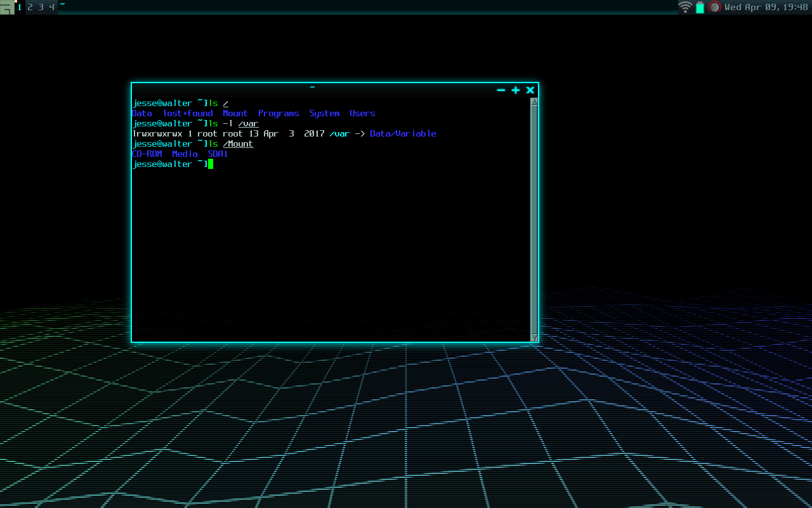Viewport: 812px width, 508px height.
Task: Minimize the terminal window
Action: (501, 90)
